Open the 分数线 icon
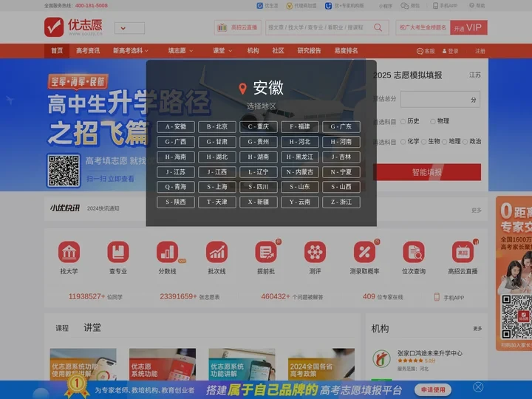Viewport: 532px width, 399px height. [167, 252]
